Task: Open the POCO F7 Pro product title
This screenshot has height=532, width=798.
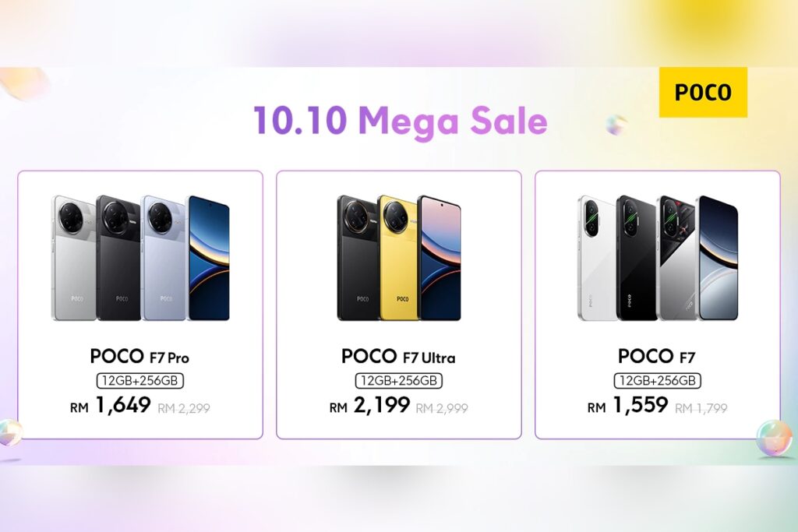Action: (139, 357)
